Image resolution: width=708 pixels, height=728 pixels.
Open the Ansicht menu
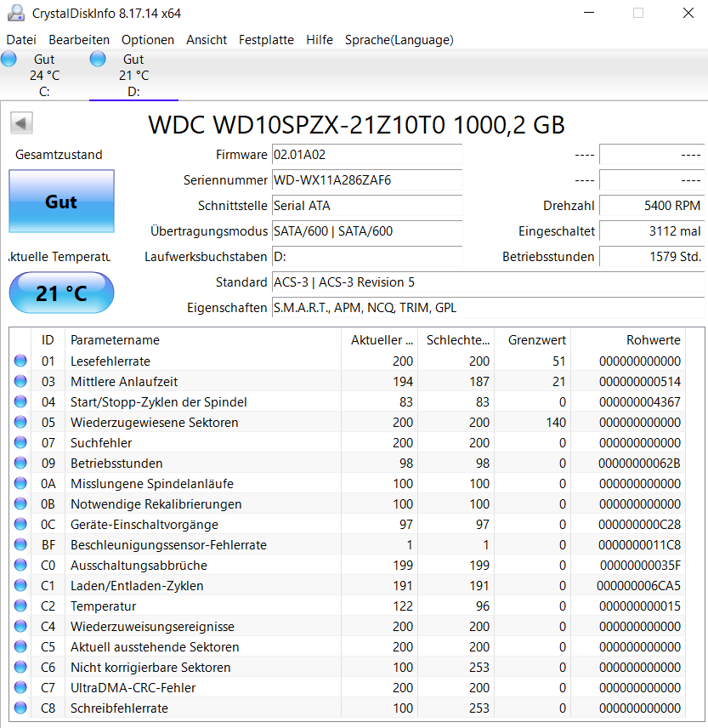(x=207, y=40)
